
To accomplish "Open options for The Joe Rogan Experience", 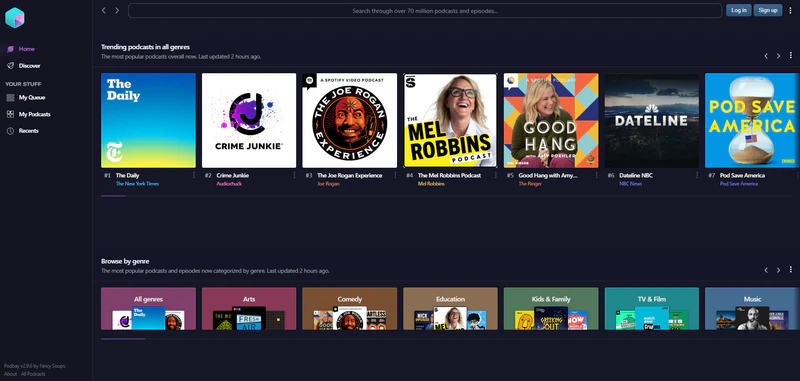I will pyautogui.click(x=395, y=175).
